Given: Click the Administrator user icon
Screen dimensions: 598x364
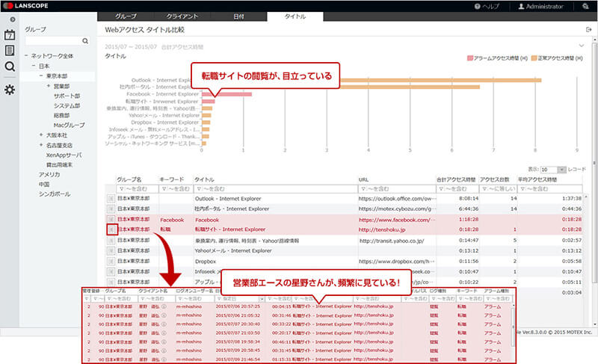Looking at the screenshot, I should (x=521, y=7).
